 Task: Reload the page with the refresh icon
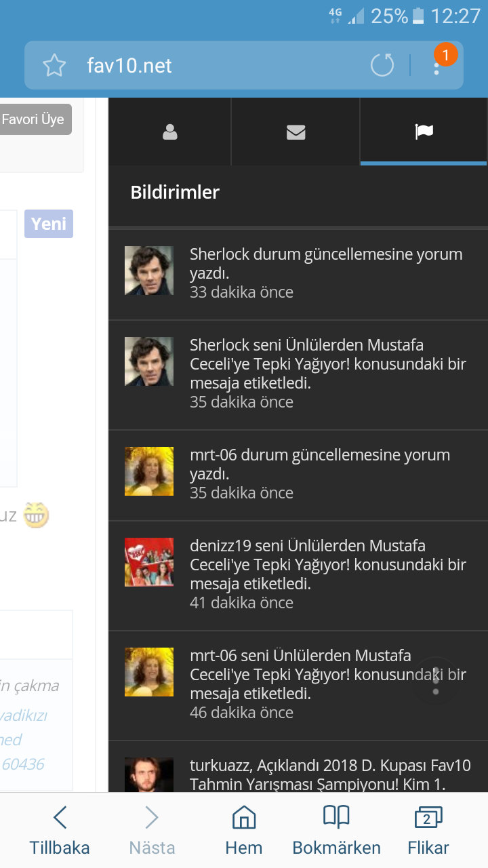click(x=382, y=66)
